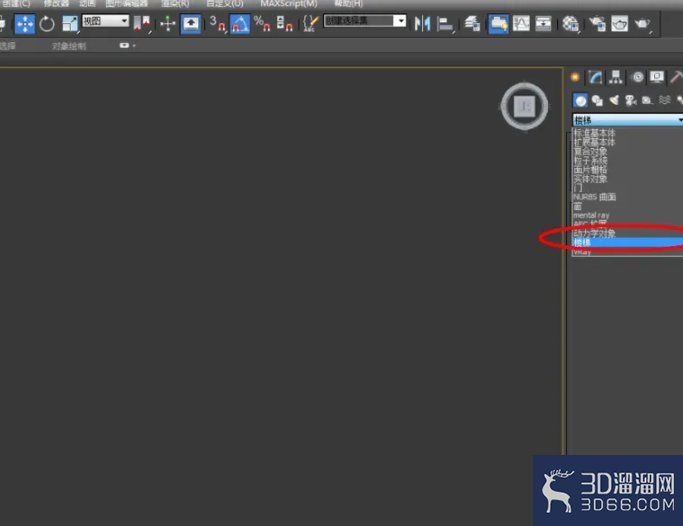Click the Render teapot icon
The height and width of the screenshot is (526, 683).
642,23
